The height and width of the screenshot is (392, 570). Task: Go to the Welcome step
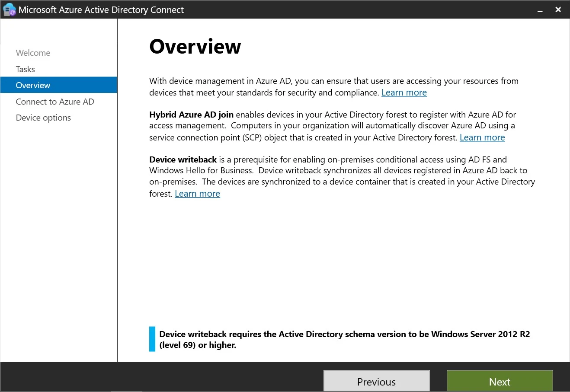pyautogui.click(x=33, y=53)
